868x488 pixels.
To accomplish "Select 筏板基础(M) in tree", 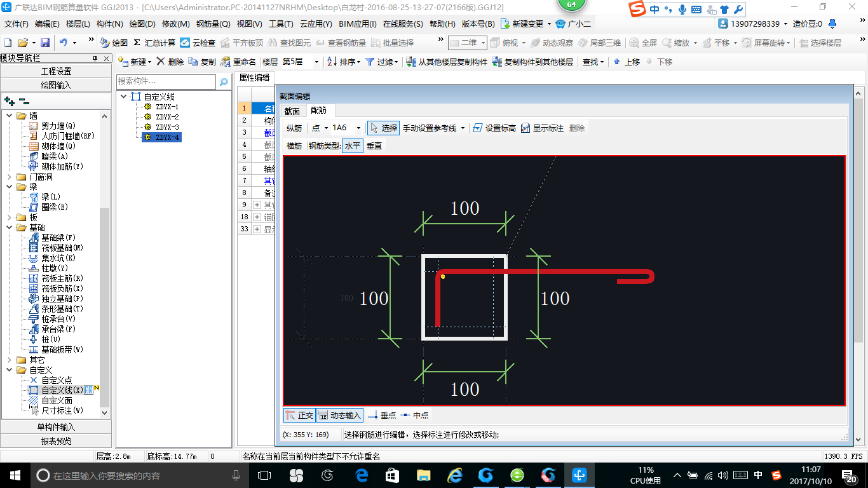I will pos(56,248).
